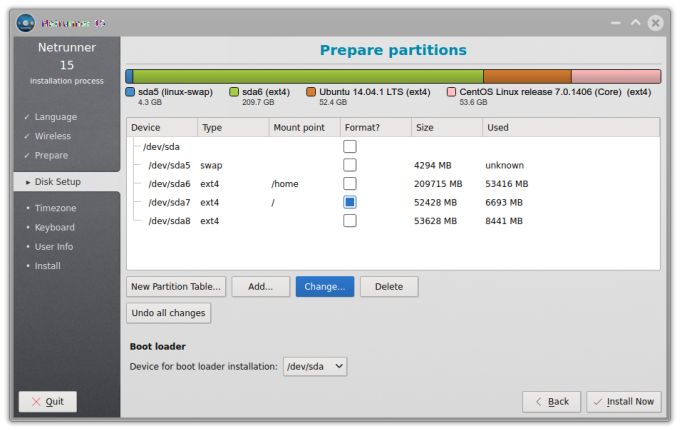Click Undo all changes button

[169, 313]
